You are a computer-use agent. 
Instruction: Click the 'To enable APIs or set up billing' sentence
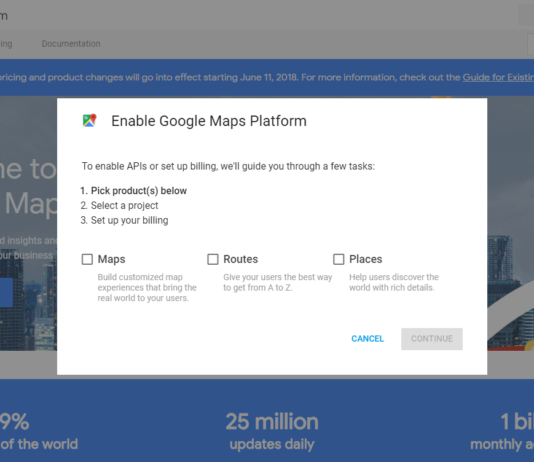[x=228, y=166]
